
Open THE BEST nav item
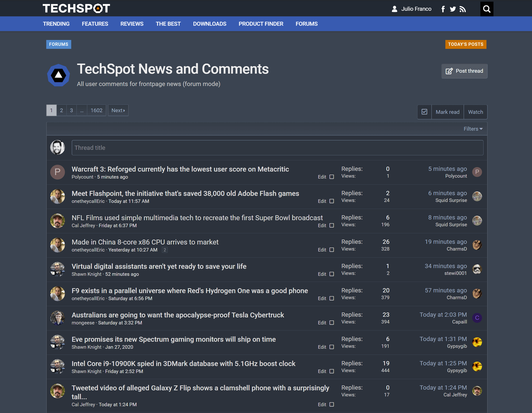pyautogui.click(x=168, y=24)
